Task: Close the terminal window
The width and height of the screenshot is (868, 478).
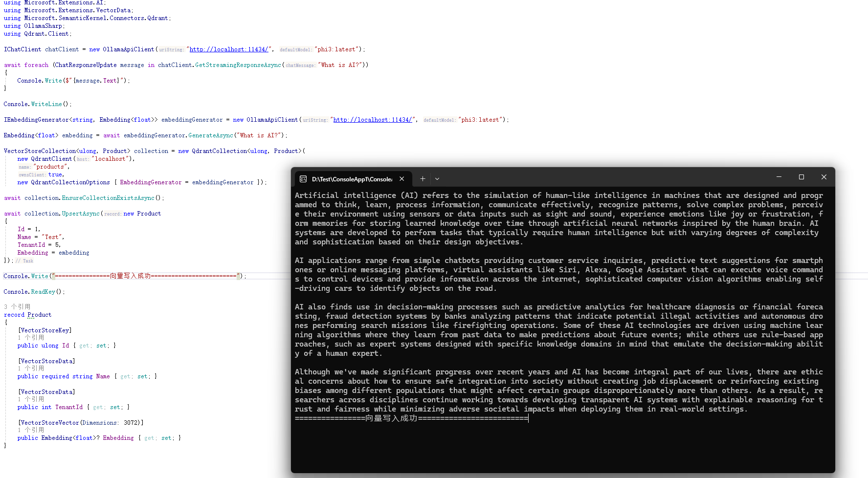Action: (x=824, y=177)
